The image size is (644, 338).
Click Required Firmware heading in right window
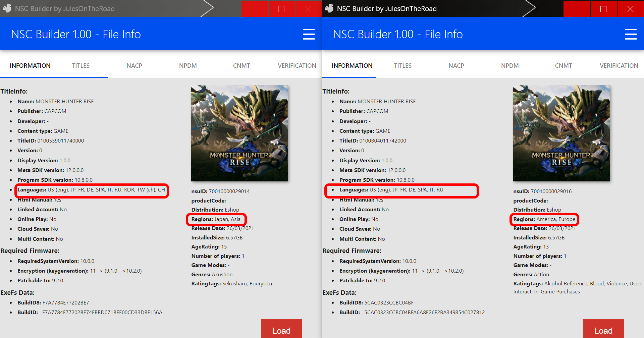click(x=352, y=251)
